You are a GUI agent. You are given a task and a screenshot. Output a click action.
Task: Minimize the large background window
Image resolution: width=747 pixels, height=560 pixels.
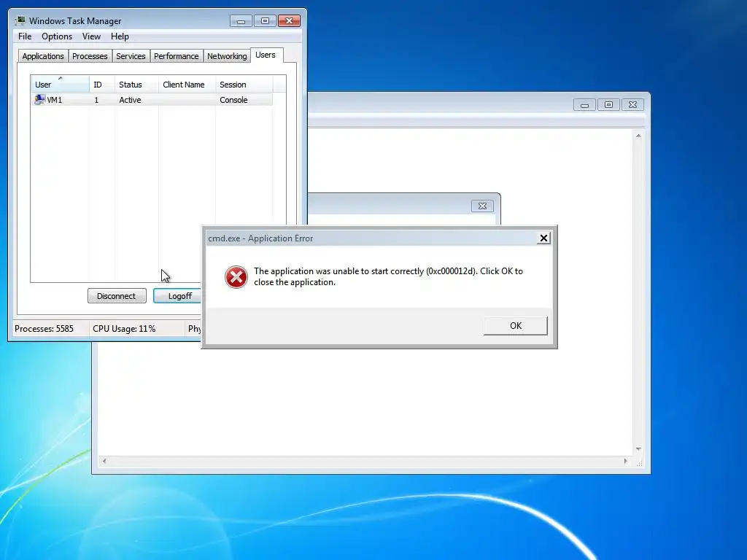click(x=584, y=105)
